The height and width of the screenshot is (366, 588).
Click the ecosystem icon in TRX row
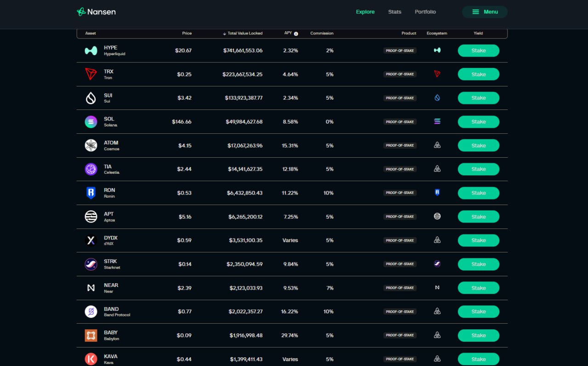[x=437, y=74]
